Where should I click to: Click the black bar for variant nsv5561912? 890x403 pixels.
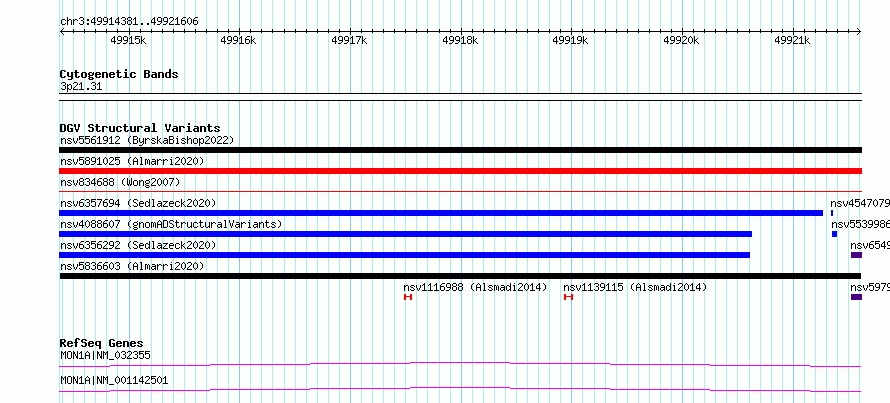click(x=460, y=150)
